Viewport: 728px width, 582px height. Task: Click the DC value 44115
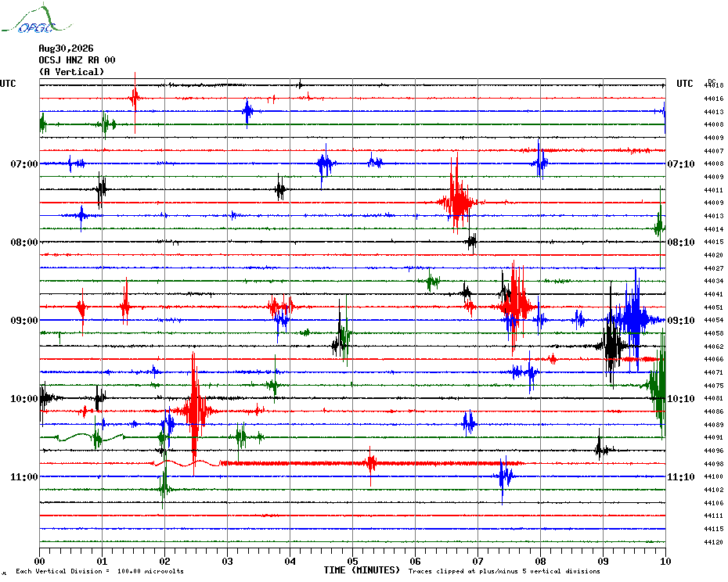(x=714, y=529)
